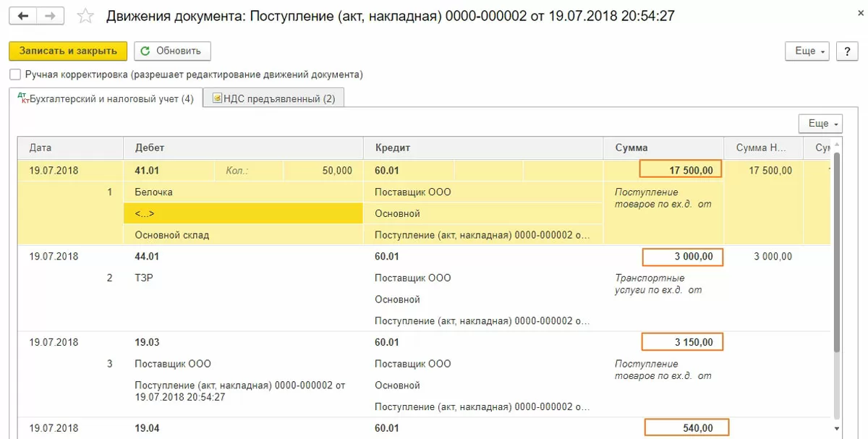Image resolution: width=868 pixels, height=439 pixels.
Task: Star this document as a favorite
Action: tap(85, 15)
